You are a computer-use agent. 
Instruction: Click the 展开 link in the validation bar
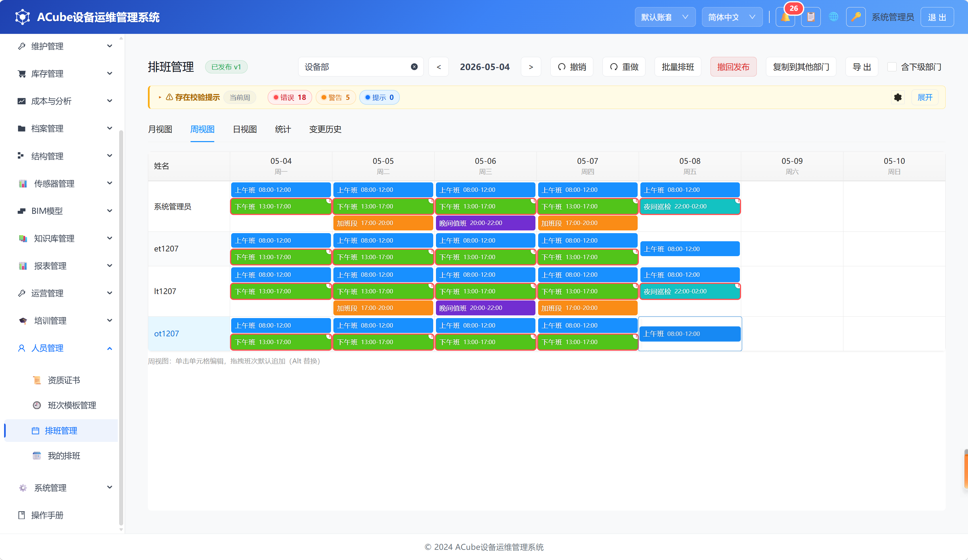click(925, 97)
